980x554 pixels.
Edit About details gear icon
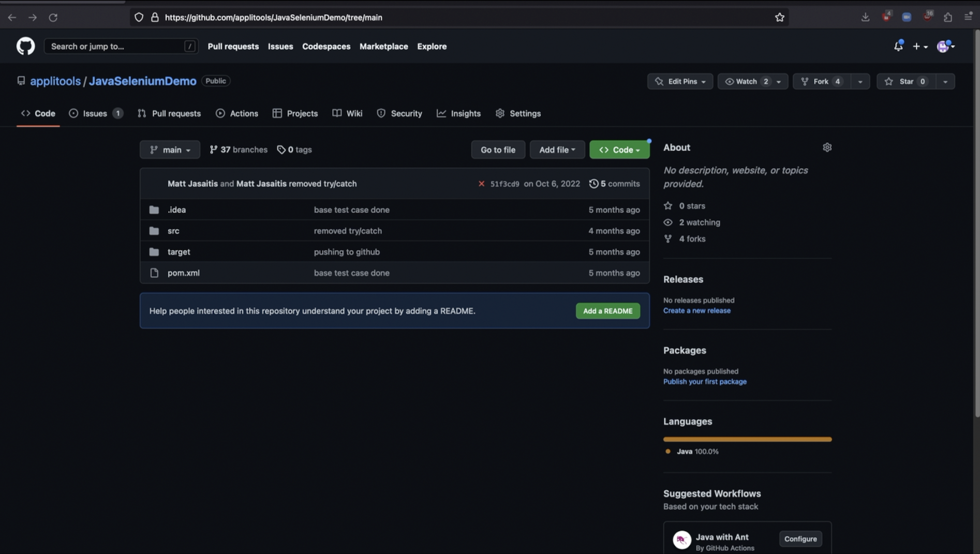coord(827,147)
